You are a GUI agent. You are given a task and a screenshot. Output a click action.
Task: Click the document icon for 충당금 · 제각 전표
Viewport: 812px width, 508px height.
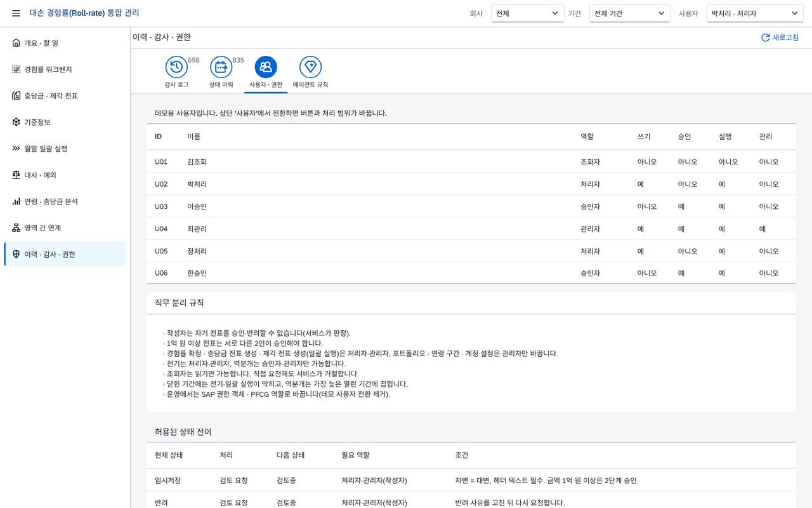(x=16, y=96)
